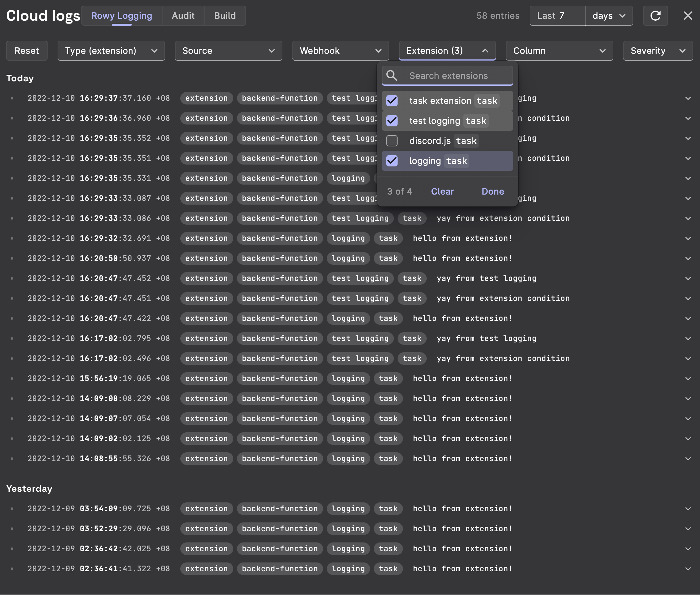Click the Reset filters button
Screen dimensions: 700x595
[27, 51]
